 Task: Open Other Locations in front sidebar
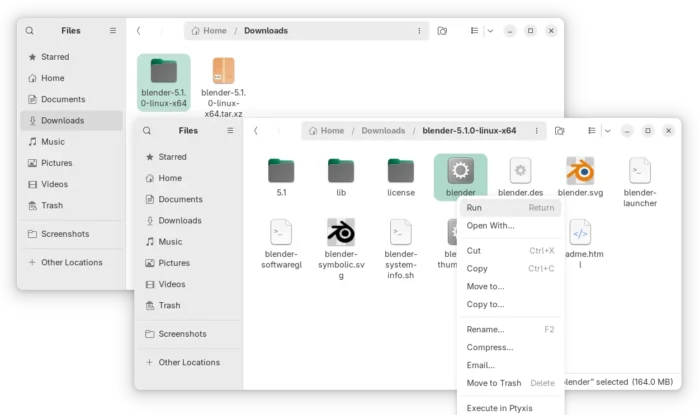point(189,362)
